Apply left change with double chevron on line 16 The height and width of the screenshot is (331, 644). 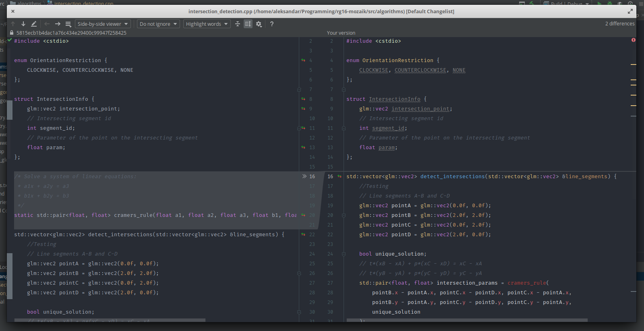304,177
